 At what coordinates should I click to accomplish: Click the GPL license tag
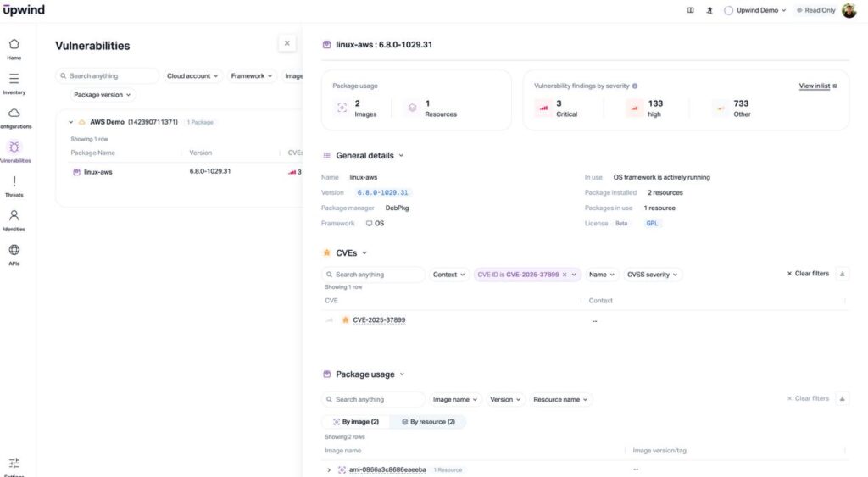(x=652, y=223)
